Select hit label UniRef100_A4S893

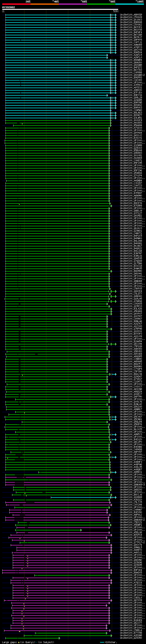coord(131,123)
